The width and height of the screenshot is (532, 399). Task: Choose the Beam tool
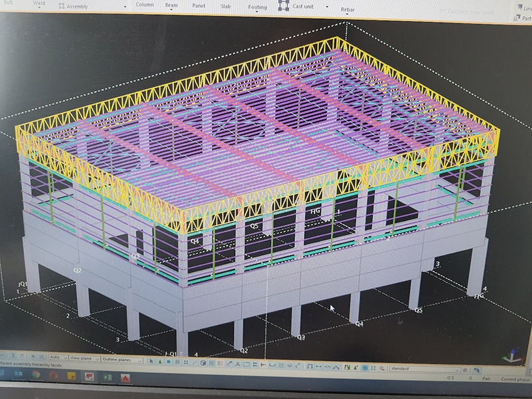tap(171, 5)
